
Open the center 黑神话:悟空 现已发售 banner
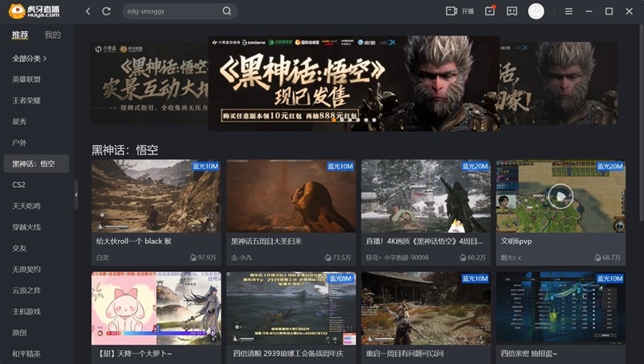(x=354, y=84)
